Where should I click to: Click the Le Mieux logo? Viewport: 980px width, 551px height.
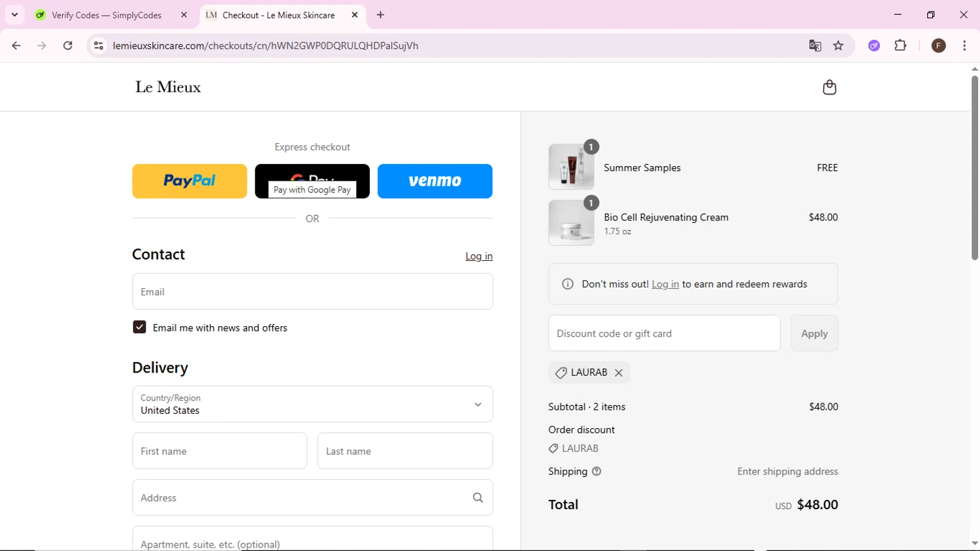point(168,87)
